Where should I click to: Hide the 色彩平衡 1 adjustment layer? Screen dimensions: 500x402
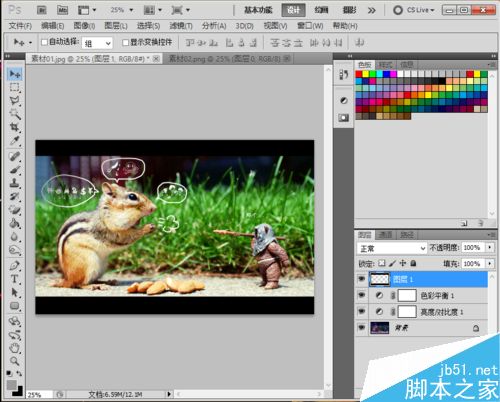(x=362, y=295)
